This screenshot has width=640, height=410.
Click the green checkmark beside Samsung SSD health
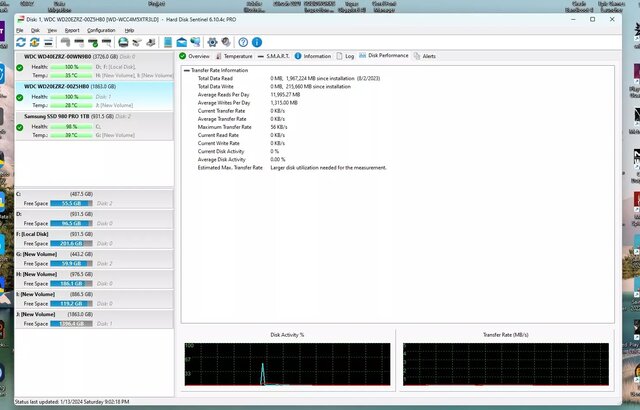(x=20, y=127)
